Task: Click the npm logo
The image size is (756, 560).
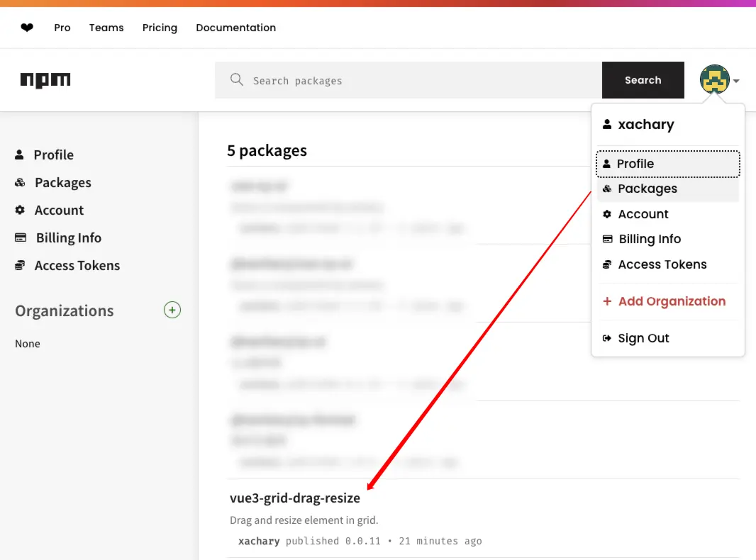Action: 45,79
